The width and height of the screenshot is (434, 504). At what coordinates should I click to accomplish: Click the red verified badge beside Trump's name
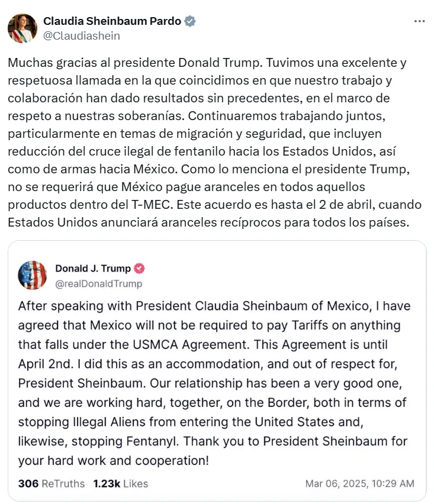140,269
